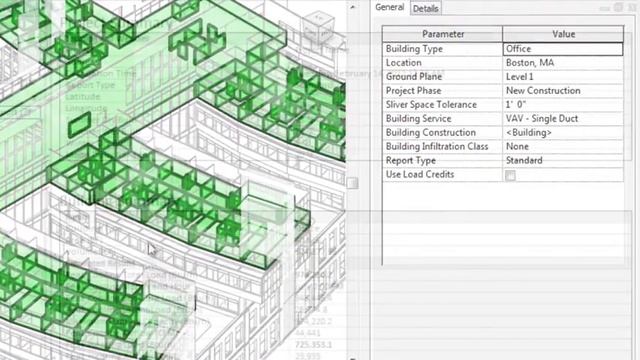Enable the Use Load Credits checkbox
This screenshot has width=640, height=360.
(x=510, y=175)
